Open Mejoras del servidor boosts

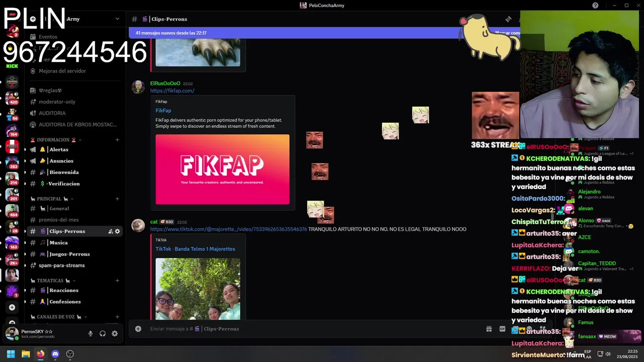(62, 71)
